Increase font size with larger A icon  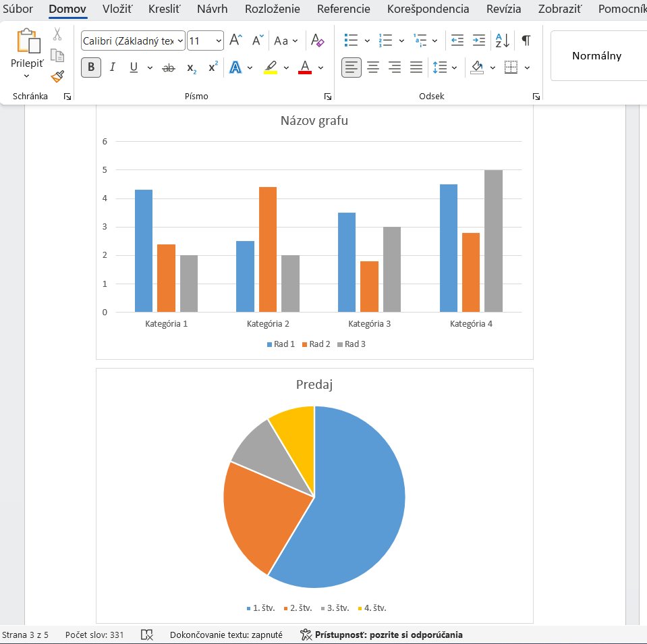[x=235, y=41]
